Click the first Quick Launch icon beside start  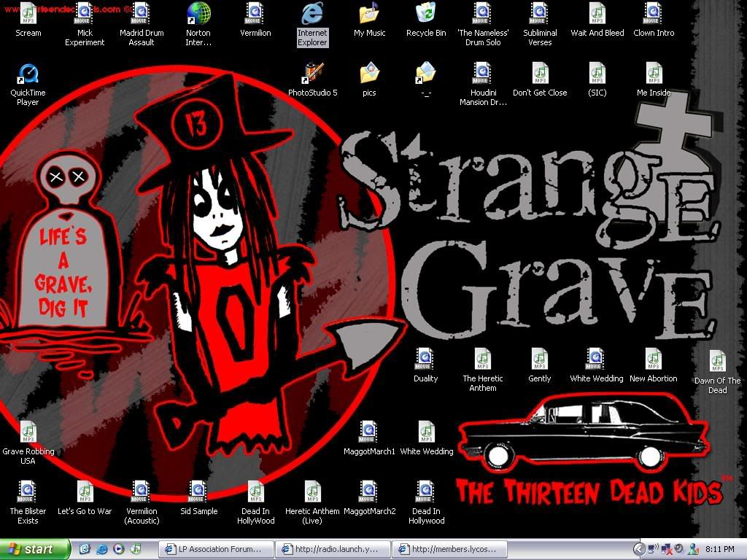pyautogui.click(x=85, y=549)
